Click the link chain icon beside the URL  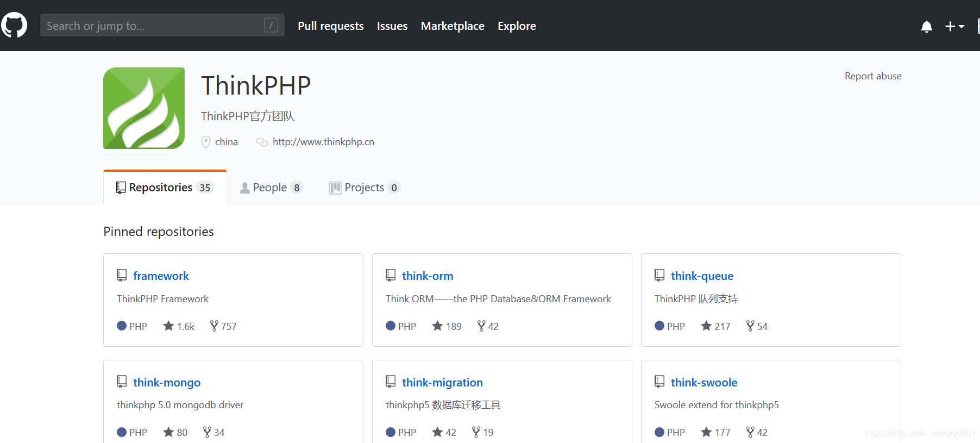tap(262, 142)
